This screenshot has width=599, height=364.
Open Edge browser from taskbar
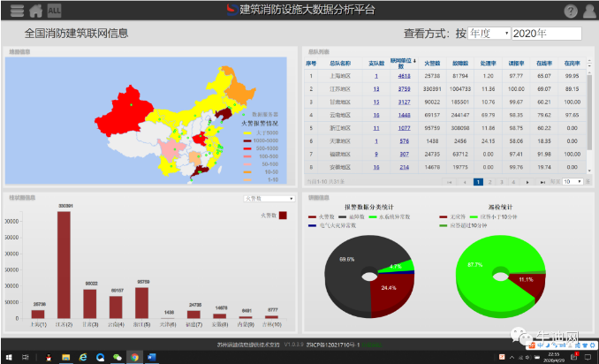82,357
